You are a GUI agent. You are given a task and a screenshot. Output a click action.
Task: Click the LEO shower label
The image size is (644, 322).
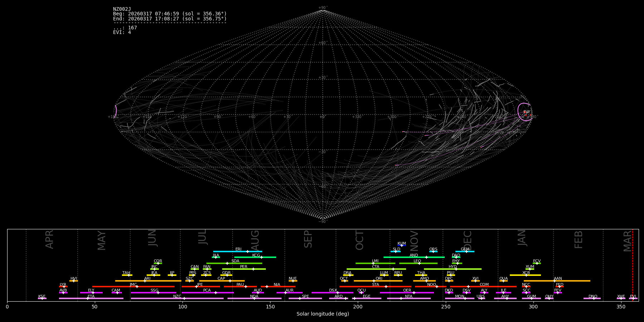tap(417, 261)
